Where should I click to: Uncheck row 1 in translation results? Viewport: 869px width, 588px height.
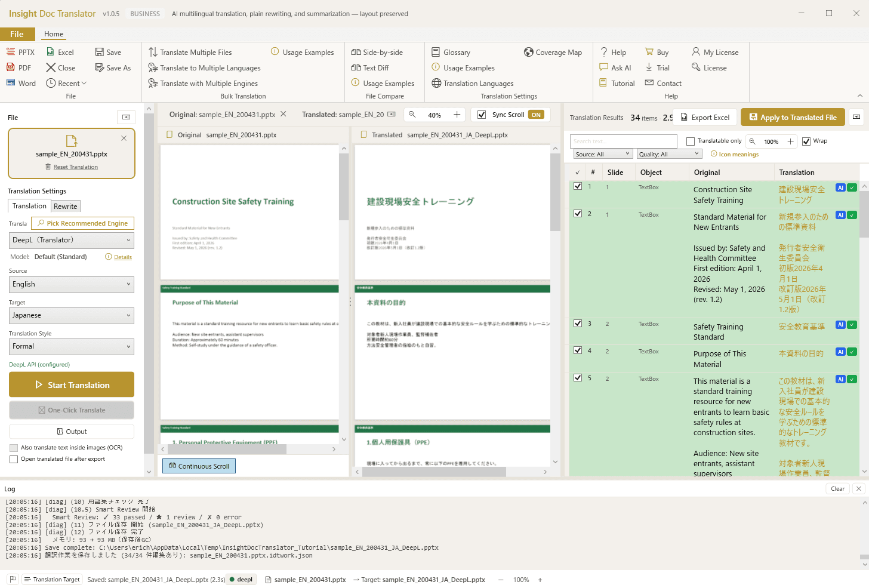pyautogui.click(x=578, y=186)
